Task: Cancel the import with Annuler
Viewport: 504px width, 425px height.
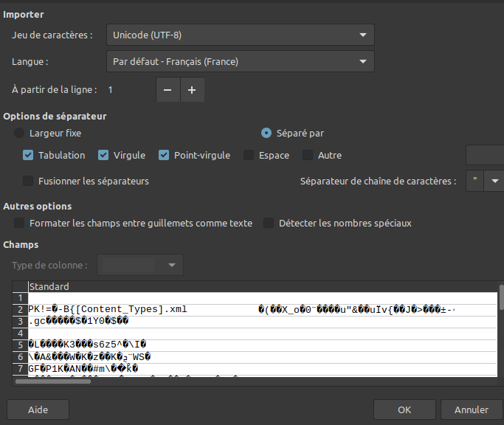Action: (472, 410)
